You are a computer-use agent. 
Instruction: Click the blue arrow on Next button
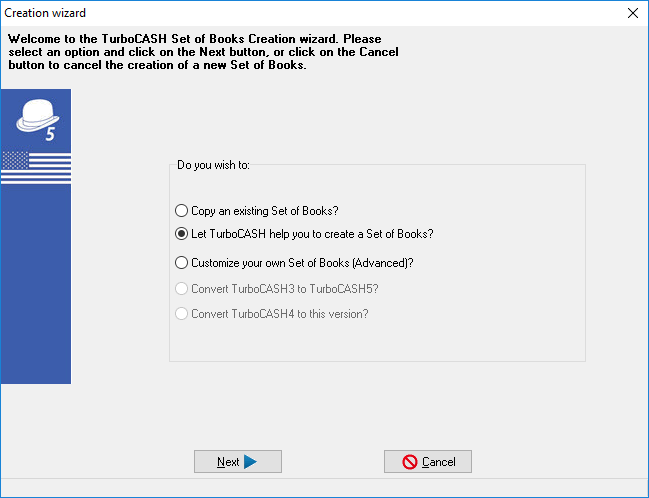[x=250, y=462]
